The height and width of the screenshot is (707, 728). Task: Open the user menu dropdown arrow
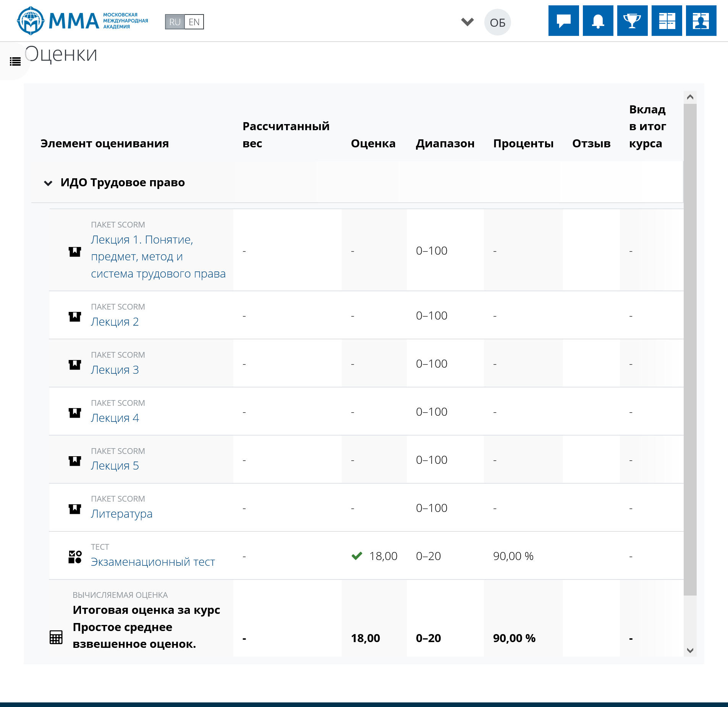467,22
